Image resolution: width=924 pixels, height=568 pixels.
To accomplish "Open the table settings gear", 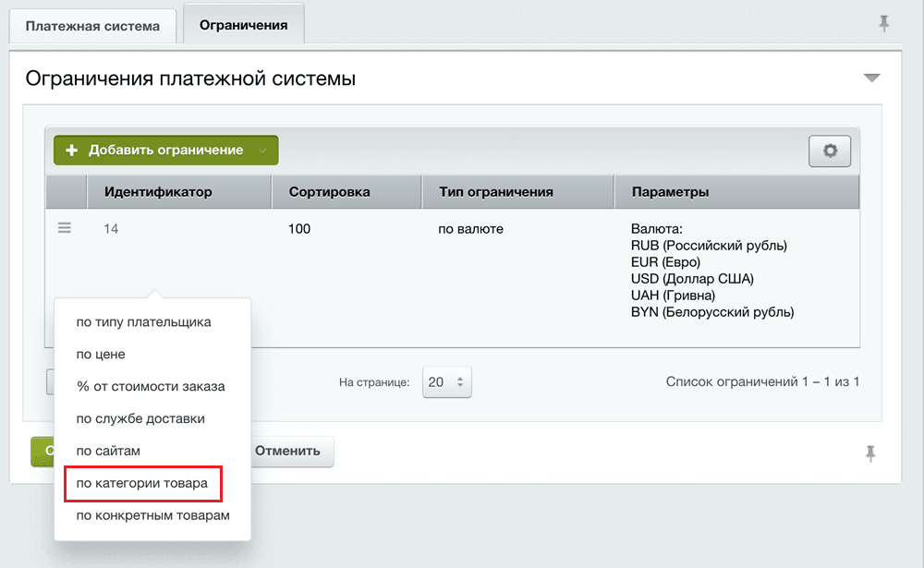I will [x=829, y=151].
